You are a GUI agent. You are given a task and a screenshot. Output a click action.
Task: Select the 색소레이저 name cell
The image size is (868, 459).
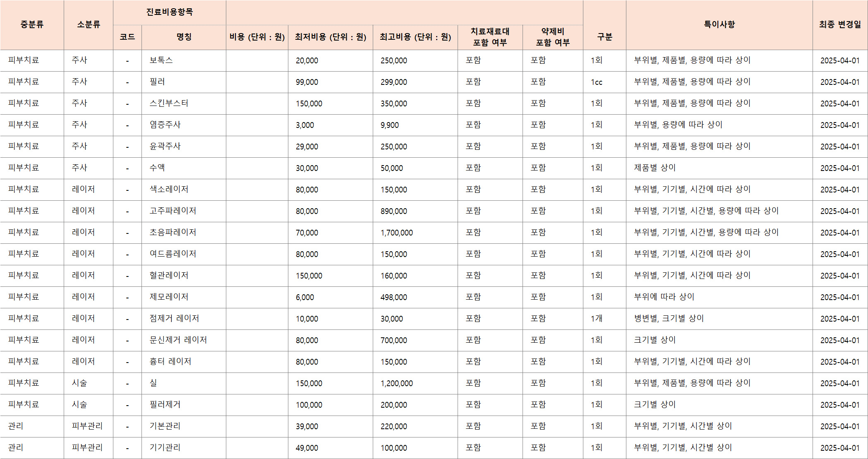coord(184,190)
